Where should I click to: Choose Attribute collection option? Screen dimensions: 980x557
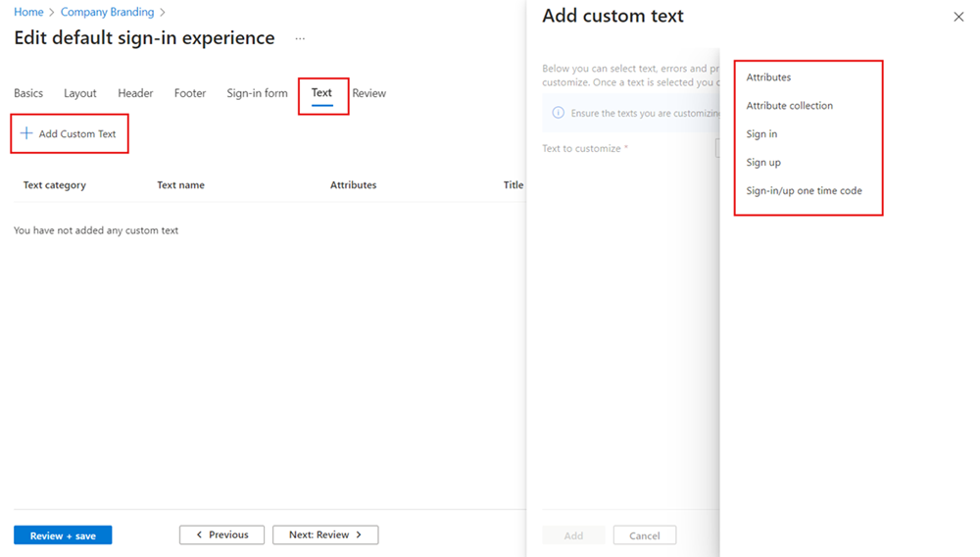[x=789, y=105]
